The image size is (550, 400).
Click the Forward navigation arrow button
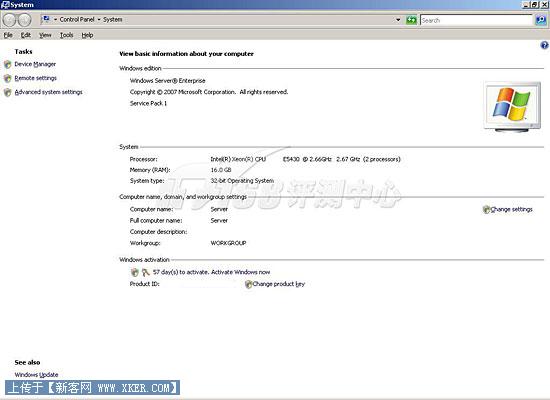click(x=24, y=20)
